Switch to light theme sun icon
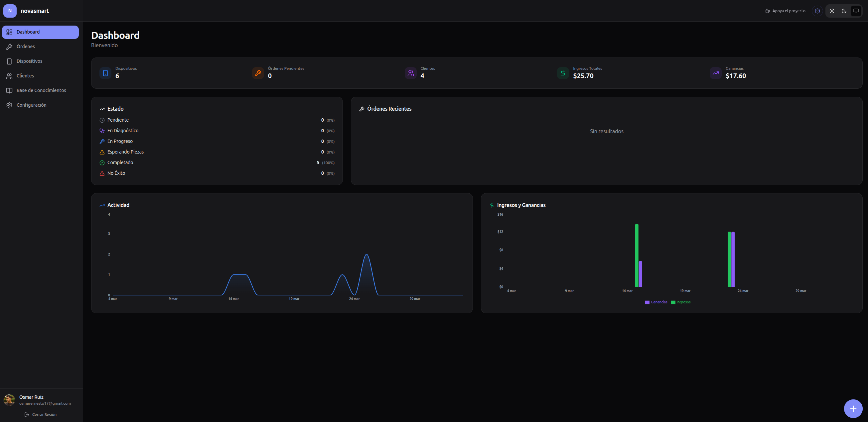Screen dimensions: 868x422 (x=832, y=11)
